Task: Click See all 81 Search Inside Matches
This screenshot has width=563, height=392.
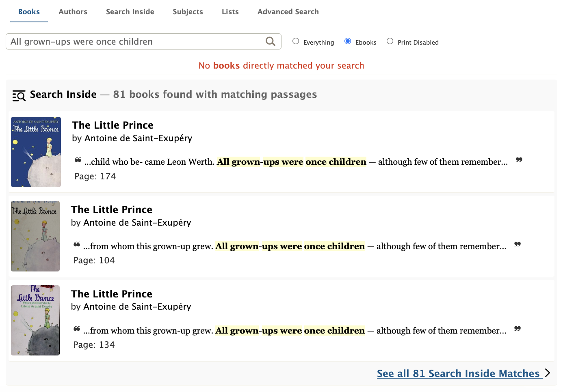Action: point(460,373)
